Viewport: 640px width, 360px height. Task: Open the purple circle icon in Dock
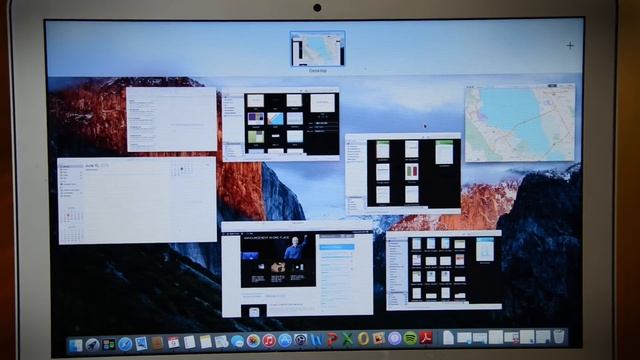pyautogui.click(x=395, y=338)
